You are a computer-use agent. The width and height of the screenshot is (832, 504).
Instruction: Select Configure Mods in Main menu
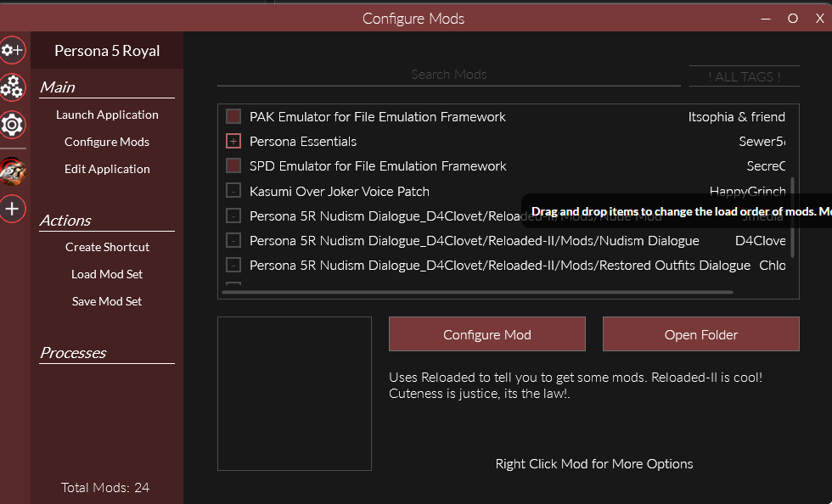pos(107,142)
